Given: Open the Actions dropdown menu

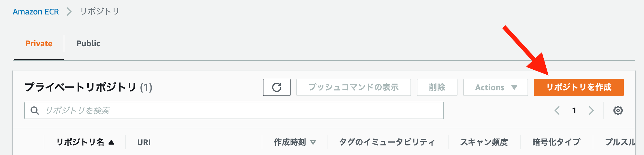Looking at the screenshot, I should (496, 87).
